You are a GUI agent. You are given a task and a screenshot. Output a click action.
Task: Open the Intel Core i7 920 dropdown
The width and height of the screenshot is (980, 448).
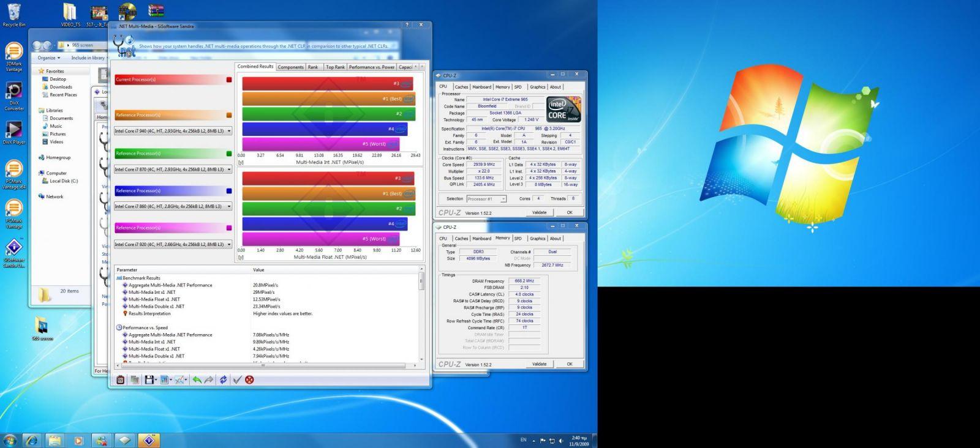[229, 244]
